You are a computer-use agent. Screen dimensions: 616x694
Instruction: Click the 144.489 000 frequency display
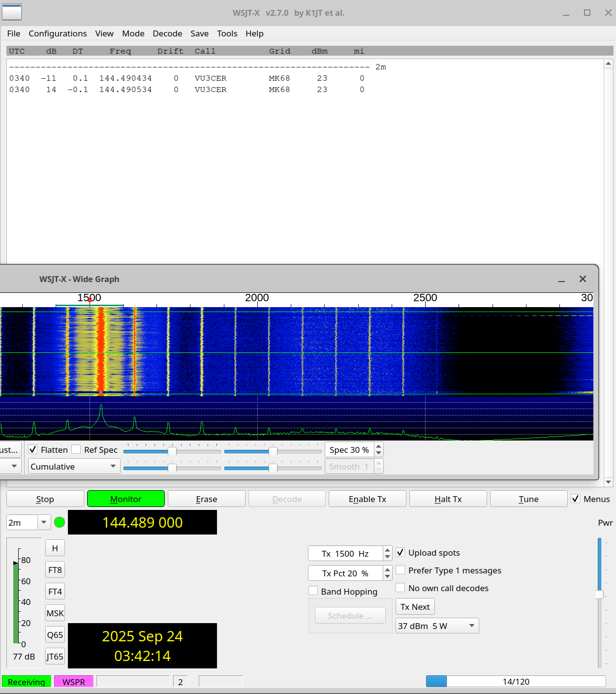click(x=142, y=522)
